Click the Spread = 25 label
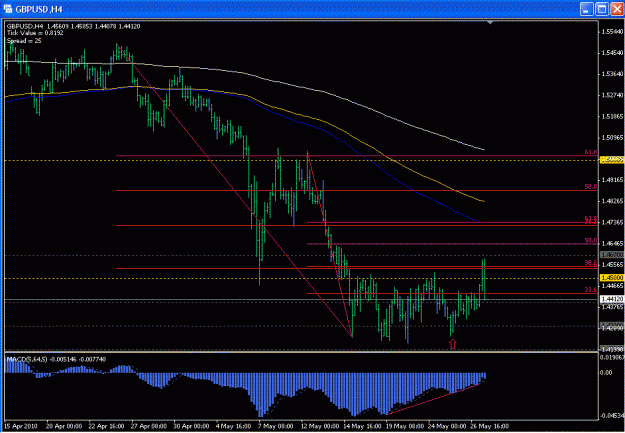Viewport: 625px width, 433px height. (24, 41)
